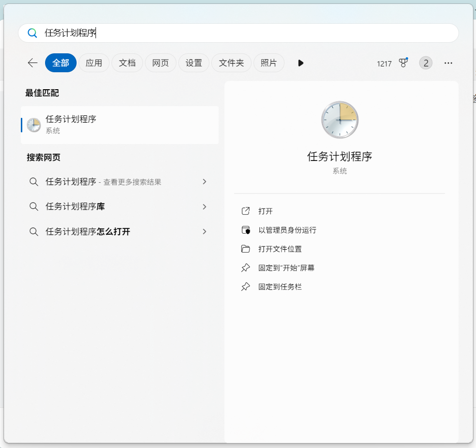Expand the chevron for 任务计划程序怎么打开 row

(x=204, y=231)
